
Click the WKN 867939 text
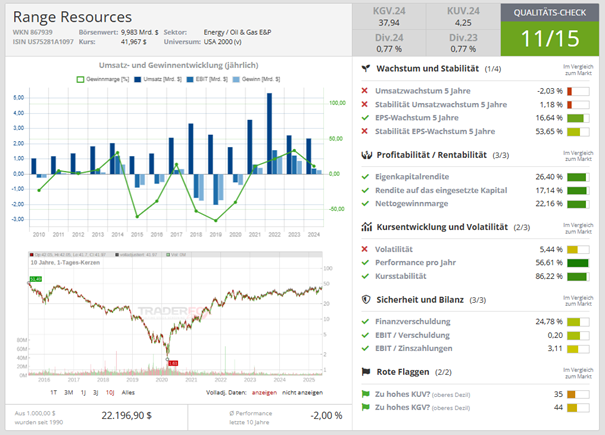click(32, 32)
